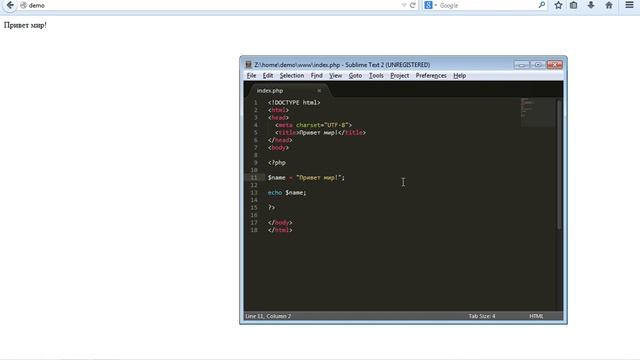Open the browser hamburger menu
640x360 pixels.
[x=629, y=5]
